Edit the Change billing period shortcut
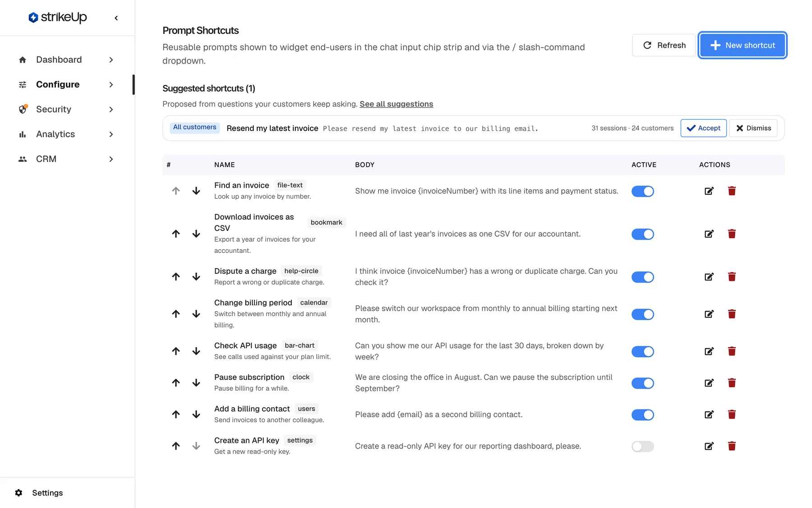The width and height of the screenshot is (812, 508). [x=709, y=314]
